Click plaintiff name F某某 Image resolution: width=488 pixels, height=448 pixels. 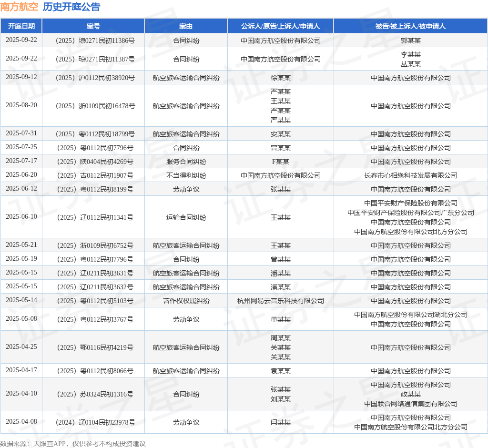pos(280,162)
